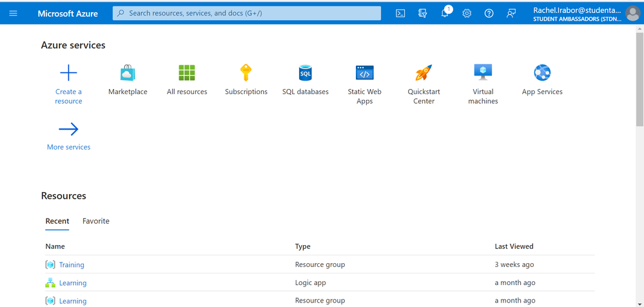Click the Name column header

(55, 246)
